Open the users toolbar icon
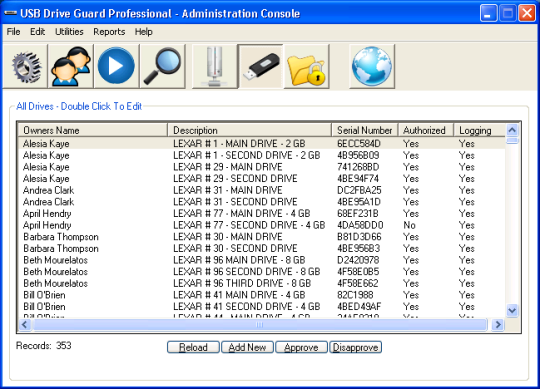This screenshot has width=540, height=389. point(71,66)
